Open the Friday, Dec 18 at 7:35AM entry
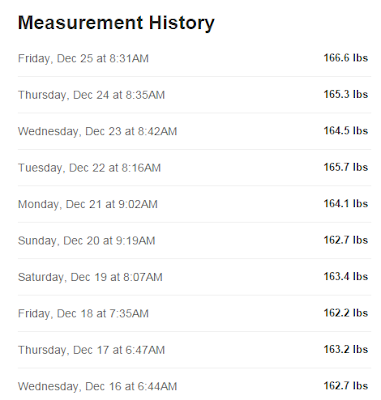381x400 pixels. [x=194, y=313]
